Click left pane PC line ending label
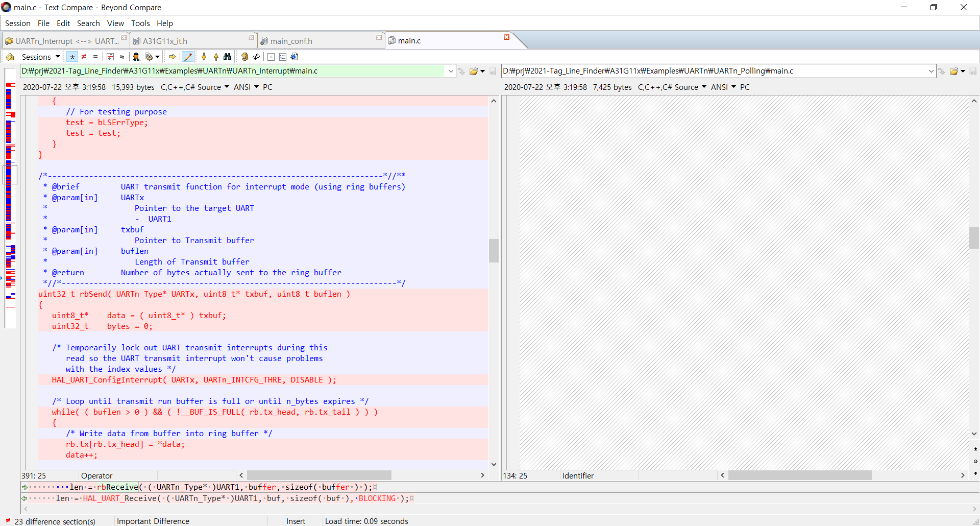 click(x=267, y=87)
